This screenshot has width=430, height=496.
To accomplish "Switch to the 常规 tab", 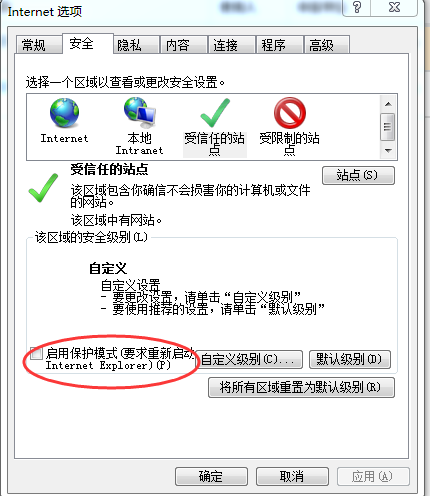I will click(x=39, y=45).
